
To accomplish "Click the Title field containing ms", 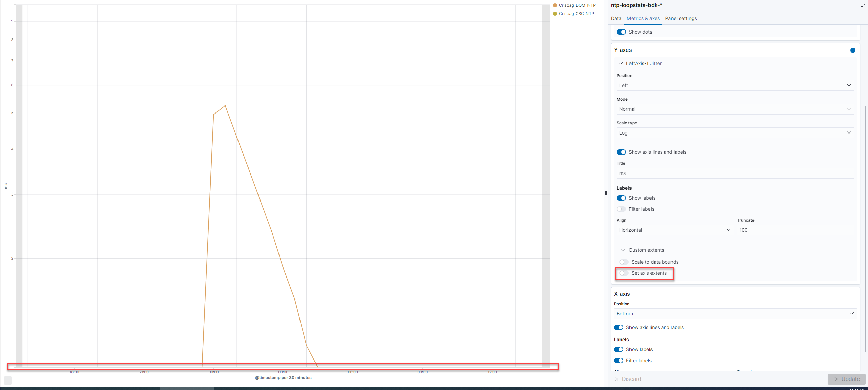I will pyautogui.click(x=735, y=173).
